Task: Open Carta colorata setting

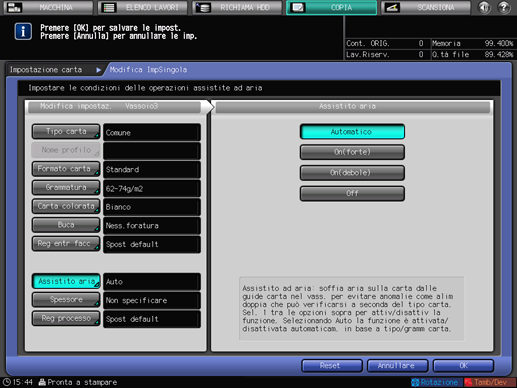Action: coord(66,206)
